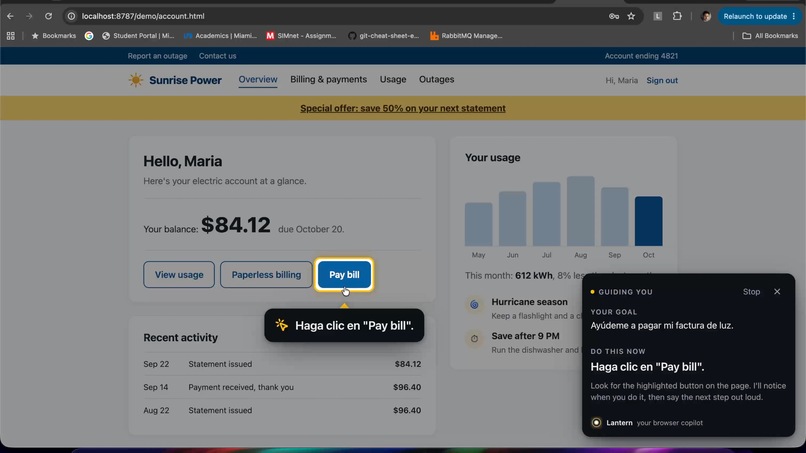Screen dimensions: 806x453
Task: Click the Paperless billing button
Action: [x=266, y=275]
